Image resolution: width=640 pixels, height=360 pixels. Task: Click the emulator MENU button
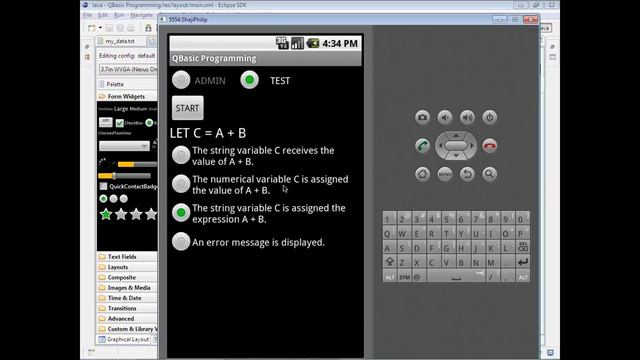(x=445, y=174)
